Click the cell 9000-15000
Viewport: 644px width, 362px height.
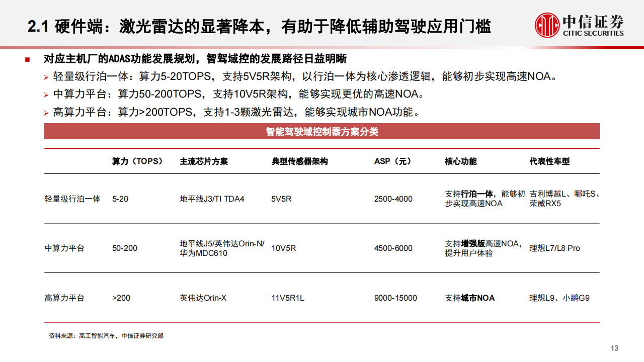click(x=395, y=298)
